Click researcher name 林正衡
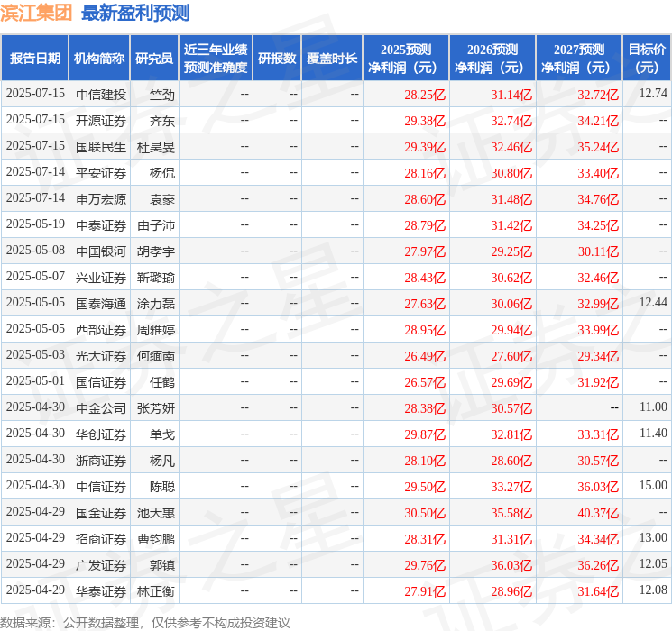 tap(156, 591)
